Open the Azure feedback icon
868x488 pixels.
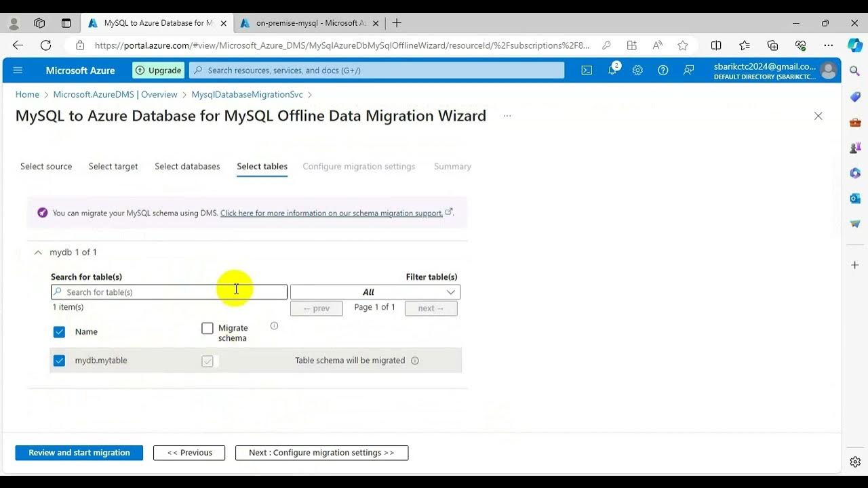(689, 70)
